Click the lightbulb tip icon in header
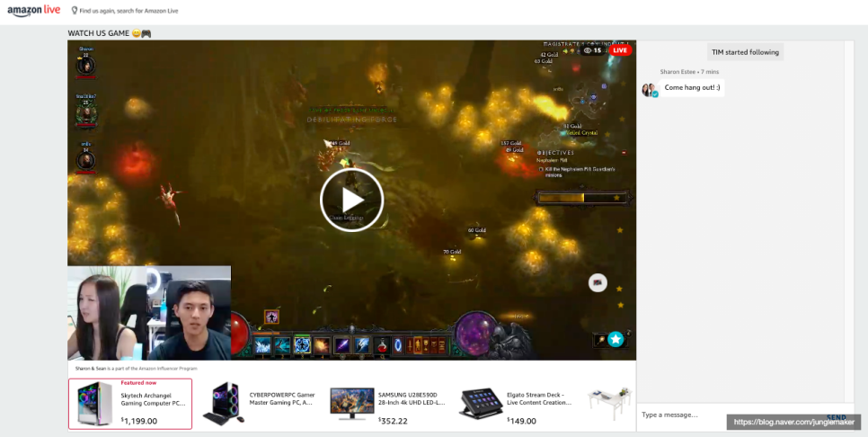868x437 pixels. [x=75, y=11]
